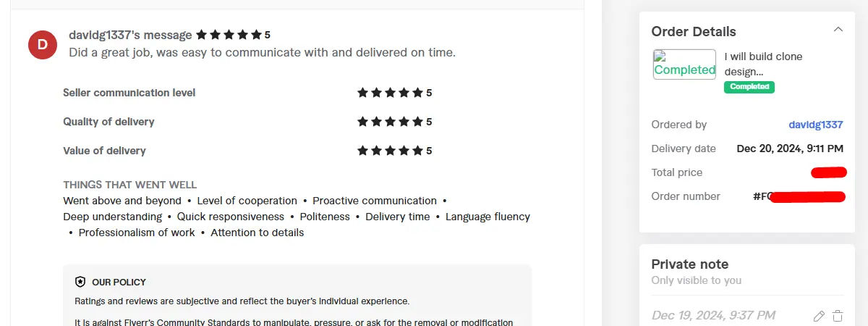
Task: Click the davidg1337's message heading
Action: (x=130, y=35)
